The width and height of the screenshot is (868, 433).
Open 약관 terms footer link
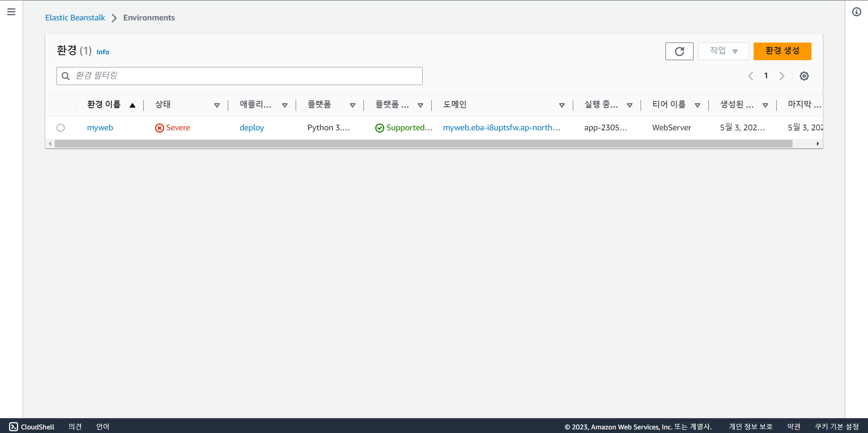794,427
